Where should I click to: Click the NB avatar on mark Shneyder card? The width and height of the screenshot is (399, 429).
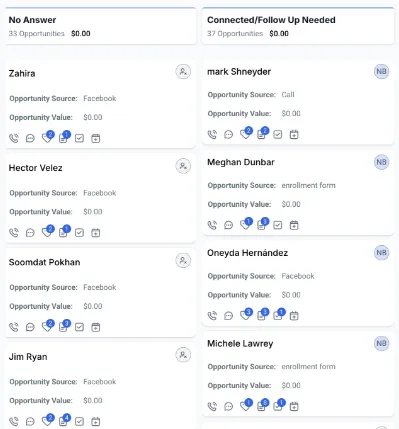click(x=381, y=71)
